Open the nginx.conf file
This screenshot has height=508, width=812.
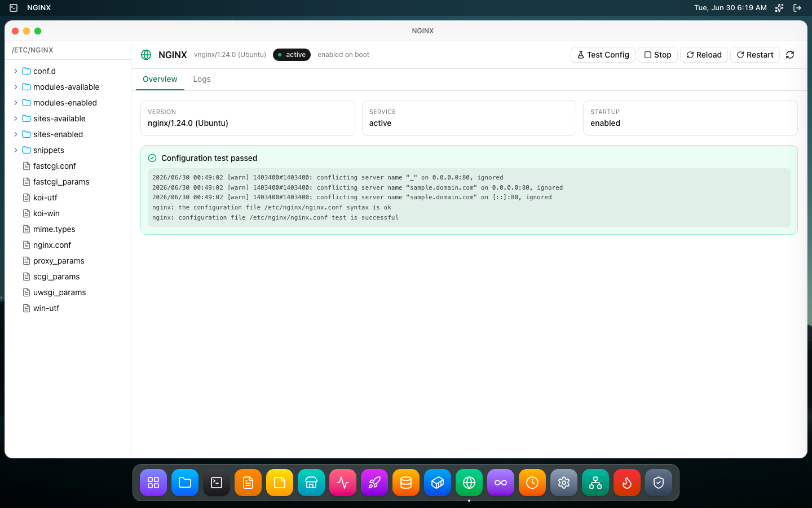coord(68,245)
